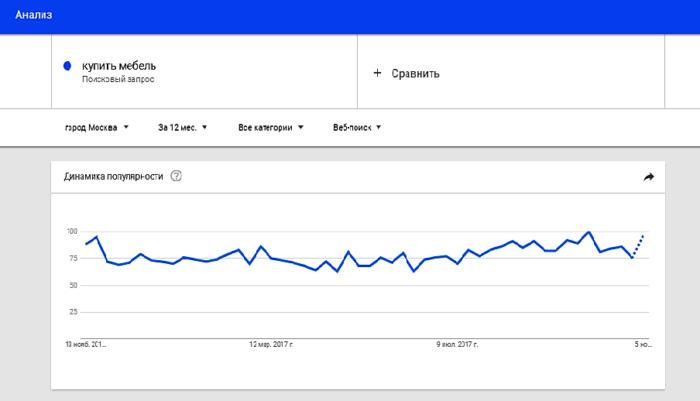Click the Сравнить compare button
The height and width of the screenshot is (401, 700).
coord(415,73)
